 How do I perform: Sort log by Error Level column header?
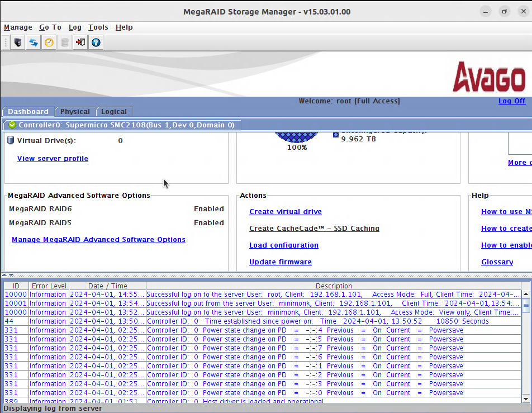[x=49, y=286]
